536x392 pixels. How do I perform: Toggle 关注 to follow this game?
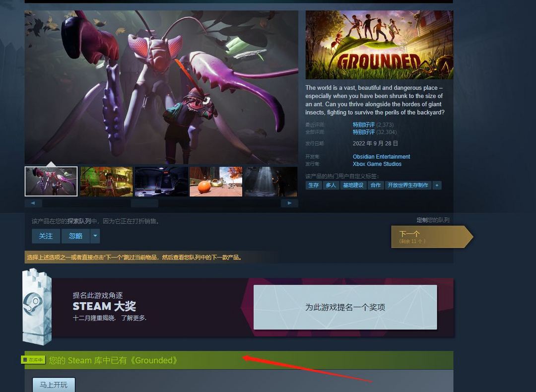click(x=46, y=236)
